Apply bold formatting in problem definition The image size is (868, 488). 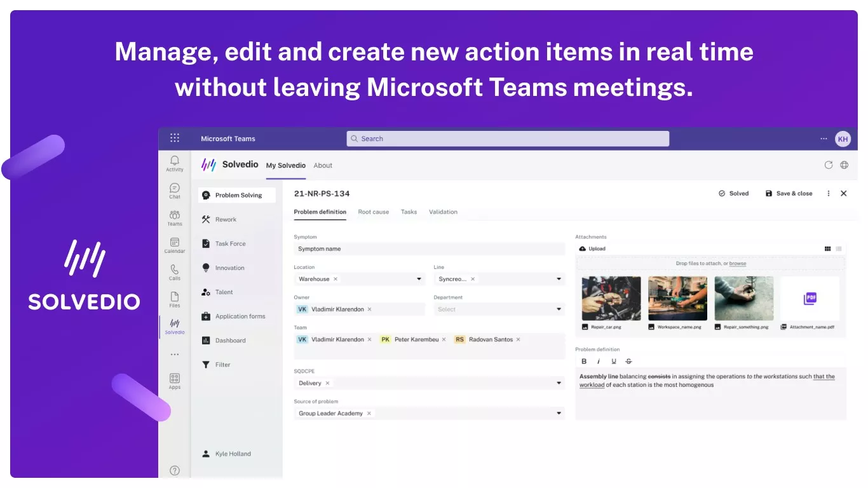coord(584,362)
